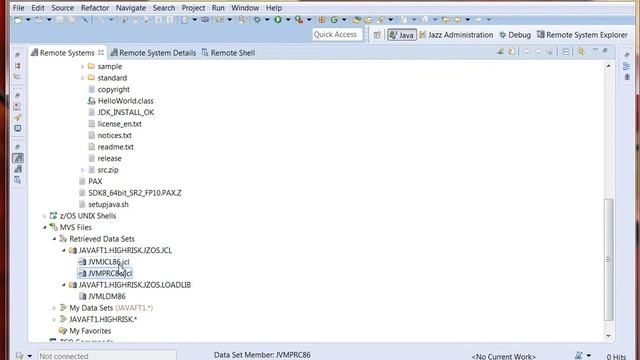Click in the Quick Access field
Viewport: 640px width, 360px height.
tap(337, 35)
